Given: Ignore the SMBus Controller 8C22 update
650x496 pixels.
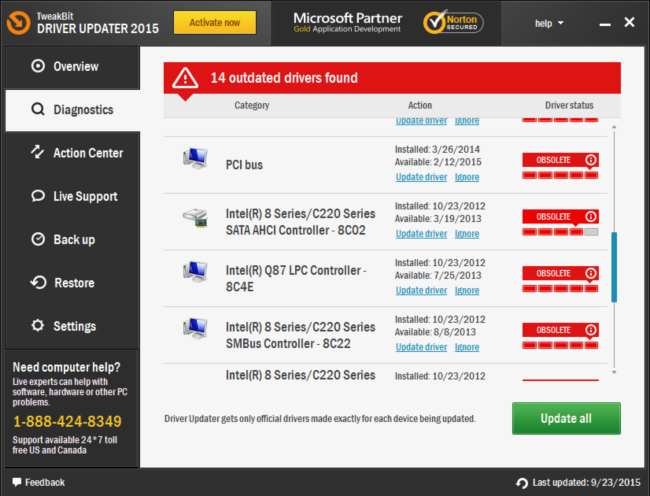Looking at the screenshot, I should pos(467,347).
